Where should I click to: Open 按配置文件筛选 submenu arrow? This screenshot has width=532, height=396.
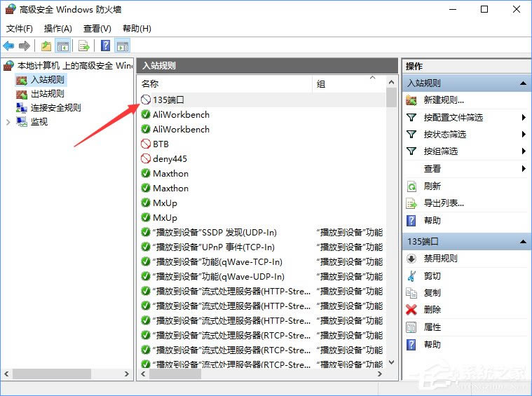click(x=524, y=118)
